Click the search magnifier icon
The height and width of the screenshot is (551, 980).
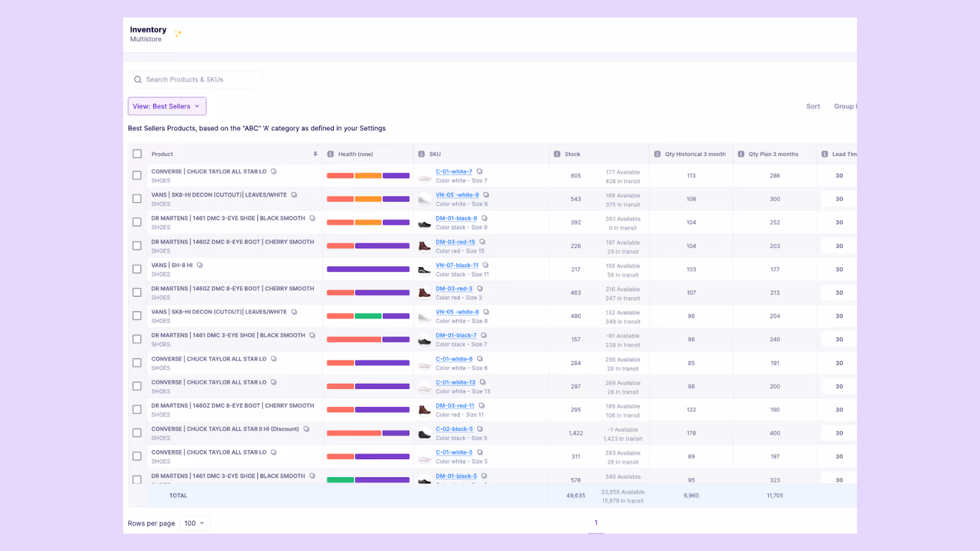[138, 80]
